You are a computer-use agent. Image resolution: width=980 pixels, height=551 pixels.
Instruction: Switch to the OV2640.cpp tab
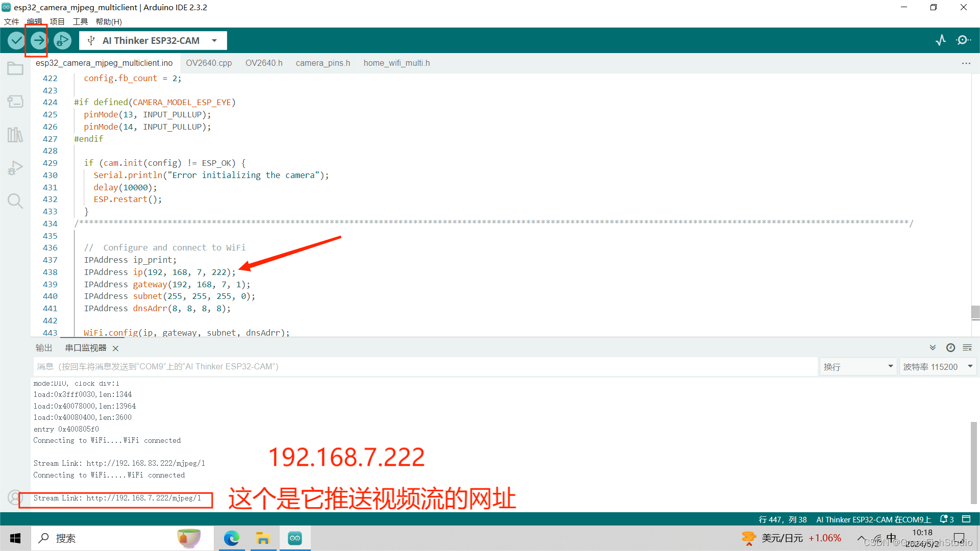[x=209, y=63]
